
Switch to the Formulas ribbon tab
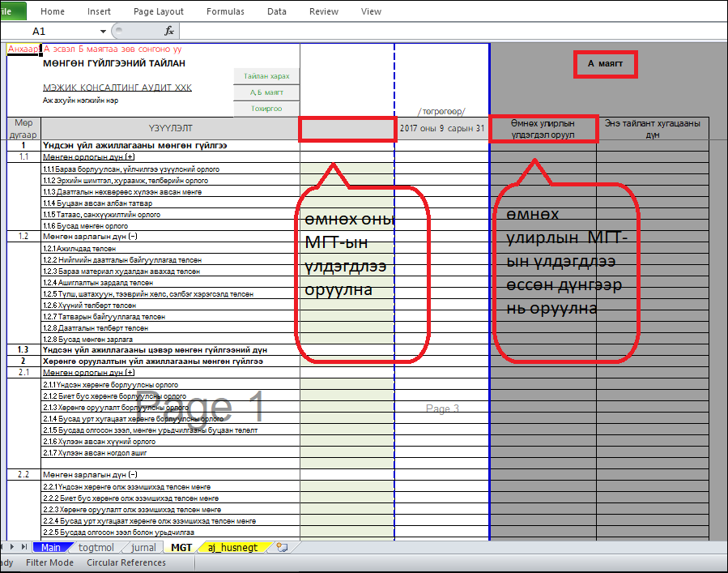(224, 11)
